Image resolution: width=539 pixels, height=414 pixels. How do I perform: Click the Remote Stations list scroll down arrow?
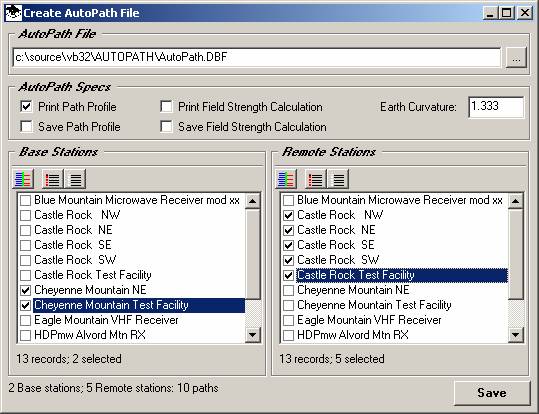coord(516,334)
